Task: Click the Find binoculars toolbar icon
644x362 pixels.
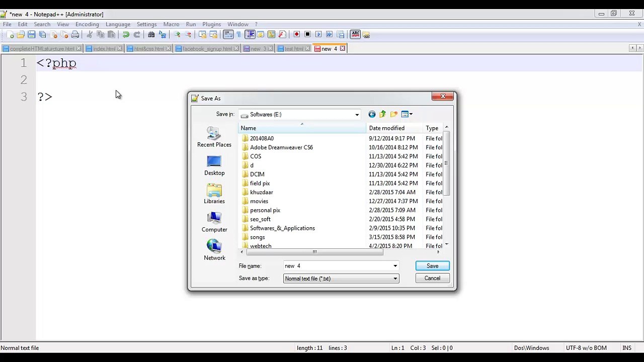Action: (151, 35)
